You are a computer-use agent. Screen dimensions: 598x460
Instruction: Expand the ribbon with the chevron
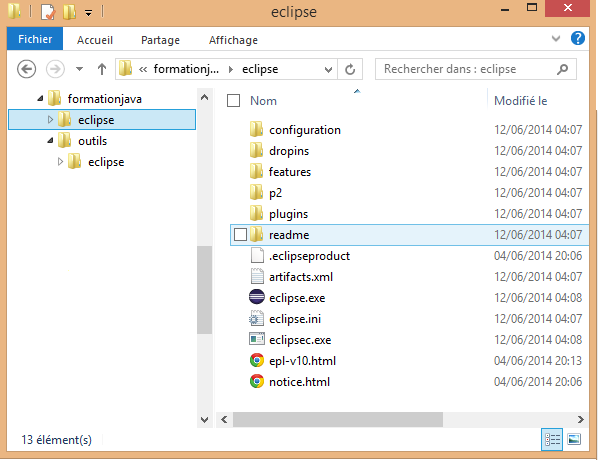(x=556, y=39)
